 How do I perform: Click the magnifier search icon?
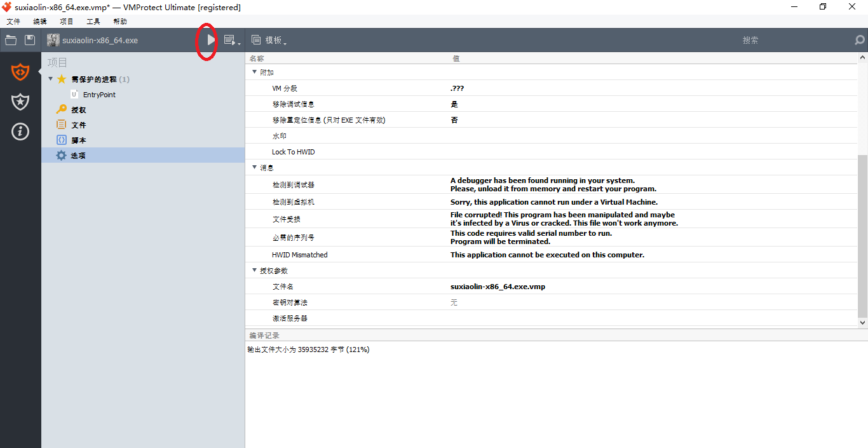[x=860, y=40]
